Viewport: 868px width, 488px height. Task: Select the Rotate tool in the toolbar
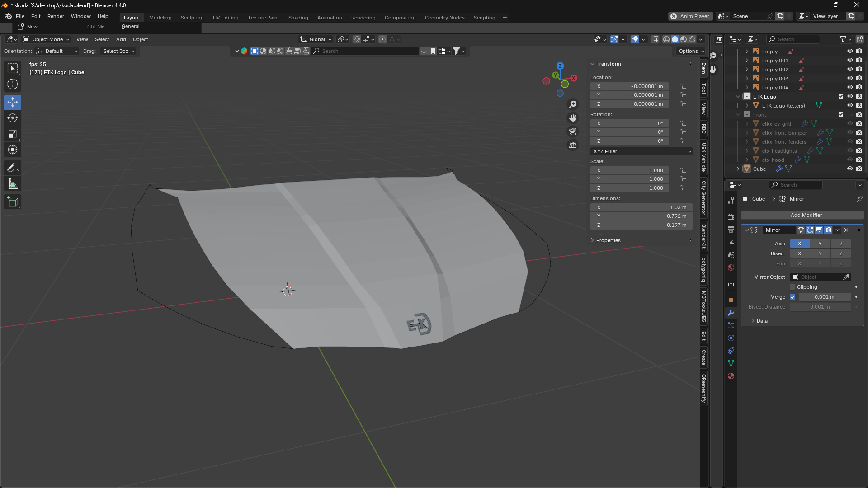13,118
